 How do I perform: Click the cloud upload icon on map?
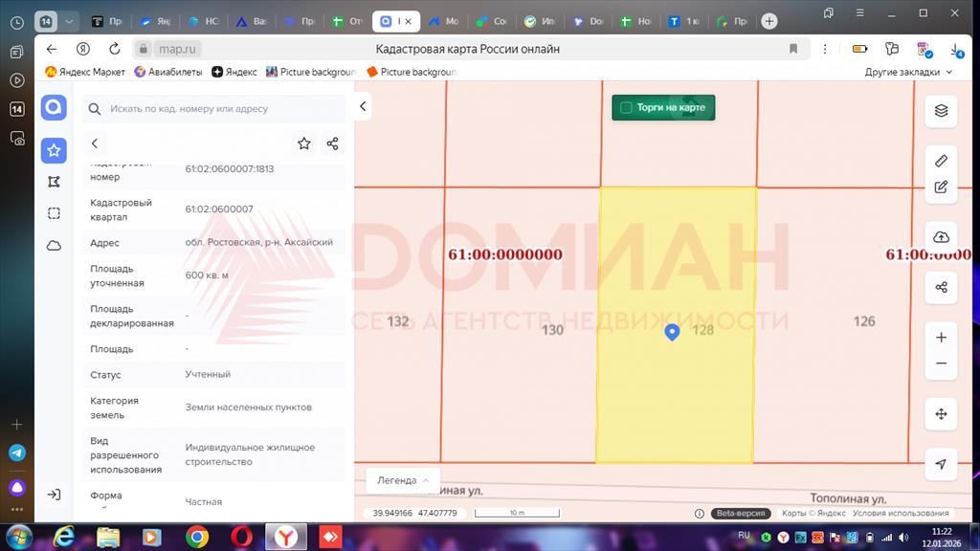(941, 237)
